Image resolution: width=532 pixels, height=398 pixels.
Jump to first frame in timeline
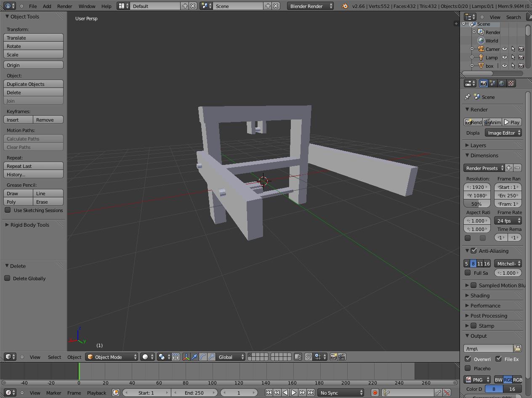(x=269, y=393)
